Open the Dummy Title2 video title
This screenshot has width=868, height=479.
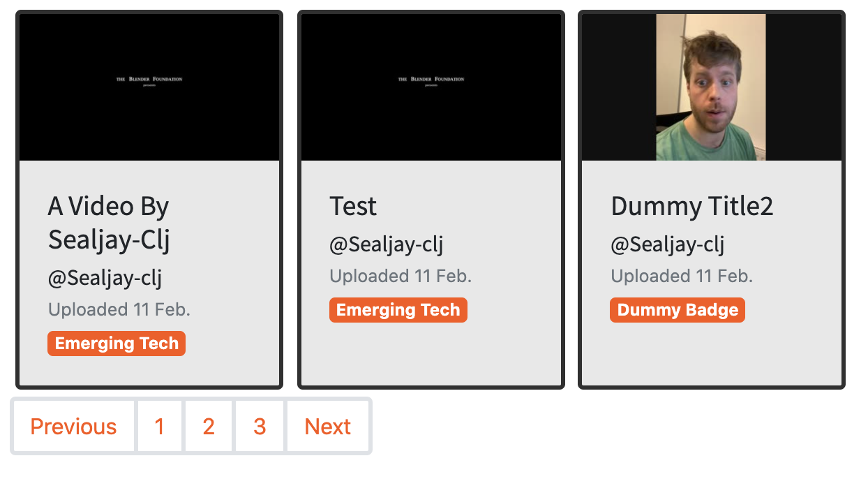pos(692,207)
